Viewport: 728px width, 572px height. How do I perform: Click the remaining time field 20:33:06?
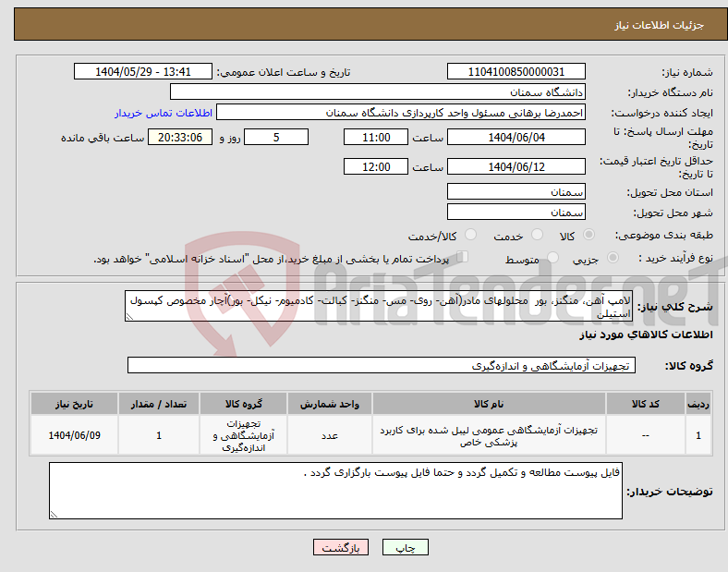(x=180, y=137)
